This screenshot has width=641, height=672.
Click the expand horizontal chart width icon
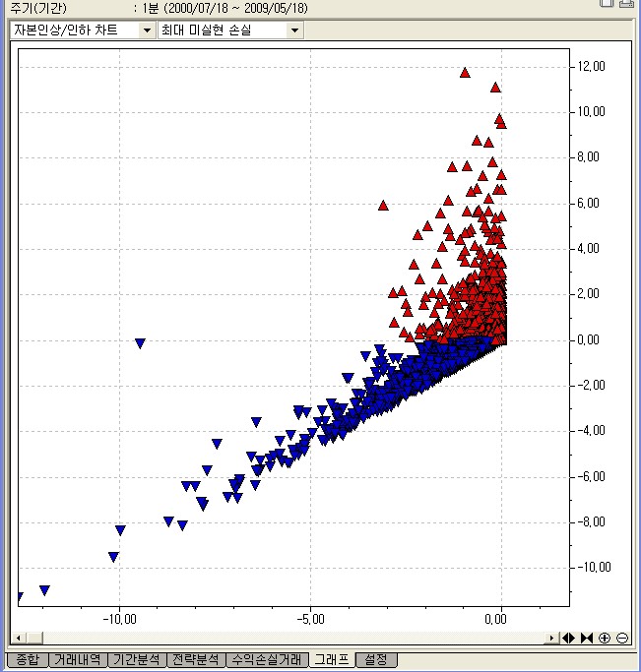(568, 639)
